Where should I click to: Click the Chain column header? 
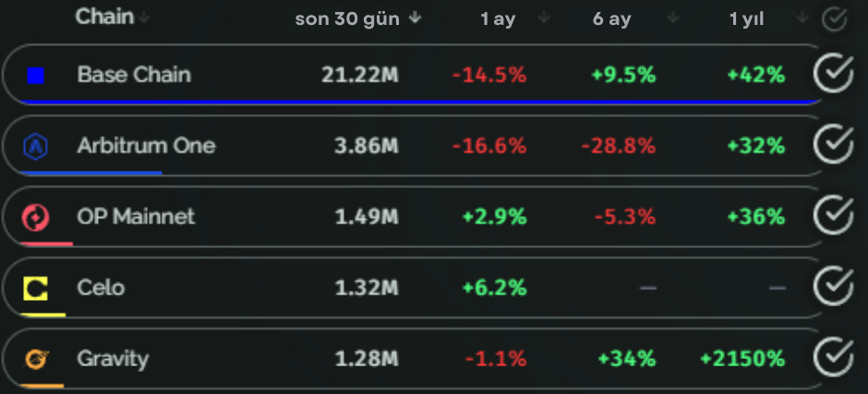pos(104,18)
